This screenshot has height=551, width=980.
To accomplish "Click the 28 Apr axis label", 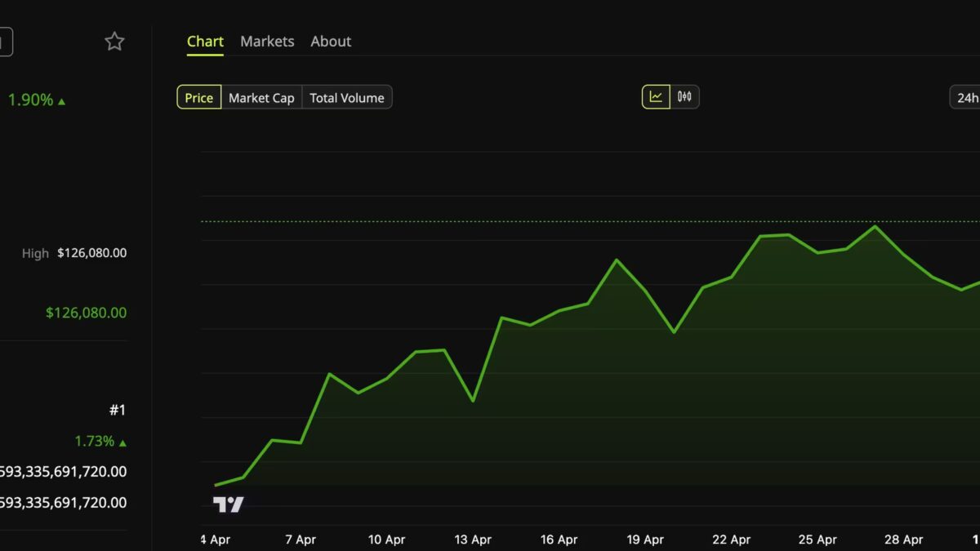I will click(x=904, y=540).
